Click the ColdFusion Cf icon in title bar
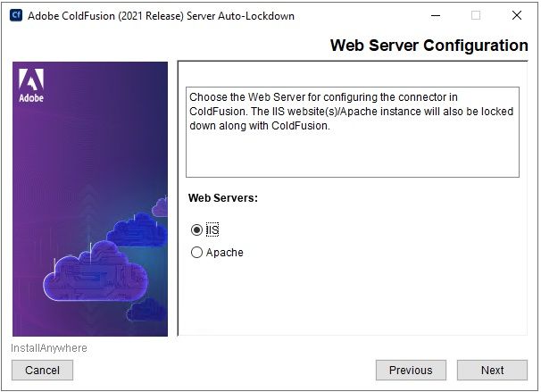Viewport: 541px width, 392px height. 16,15
